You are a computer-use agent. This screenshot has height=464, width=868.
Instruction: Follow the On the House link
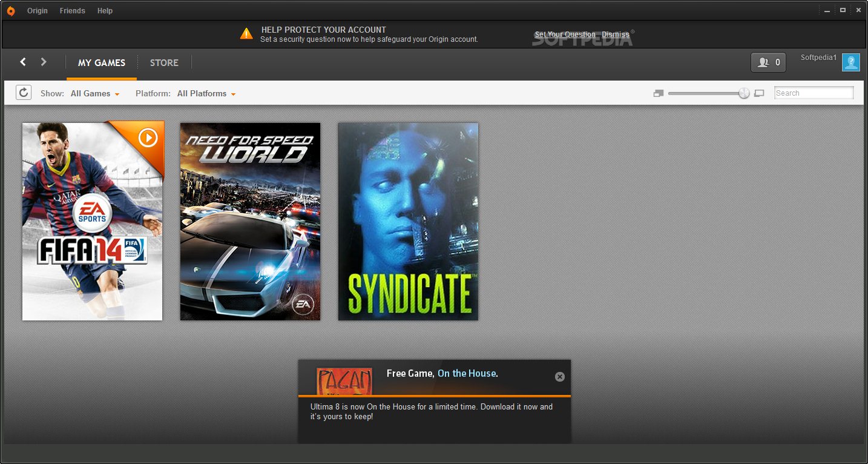pos(467,373)
